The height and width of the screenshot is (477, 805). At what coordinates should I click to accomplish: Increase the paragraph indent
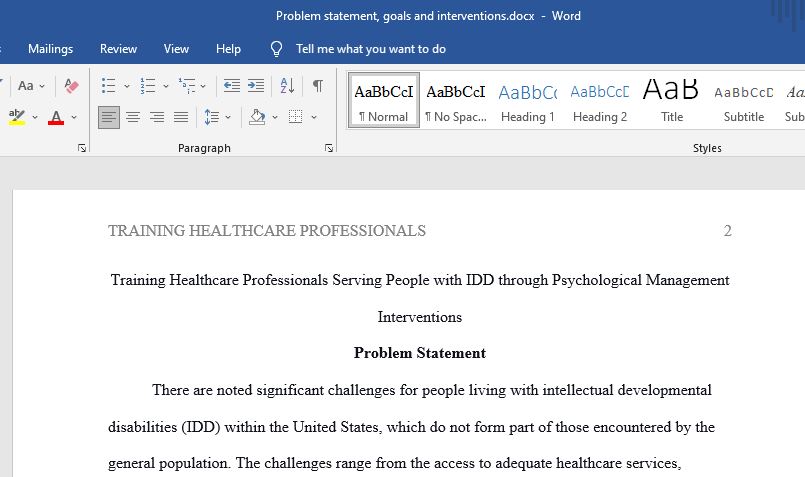coord(256,86)
